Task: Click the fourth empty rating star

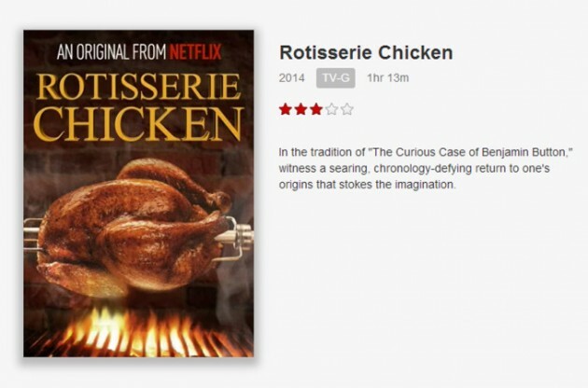Action: [x=331, y=109]
